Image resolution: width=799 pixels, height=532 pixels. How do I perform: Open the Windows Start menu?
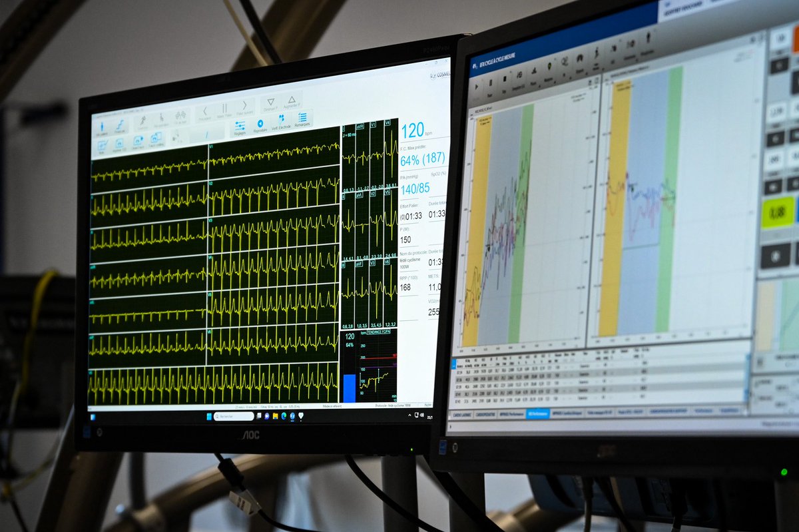click(x=209, y=416)
